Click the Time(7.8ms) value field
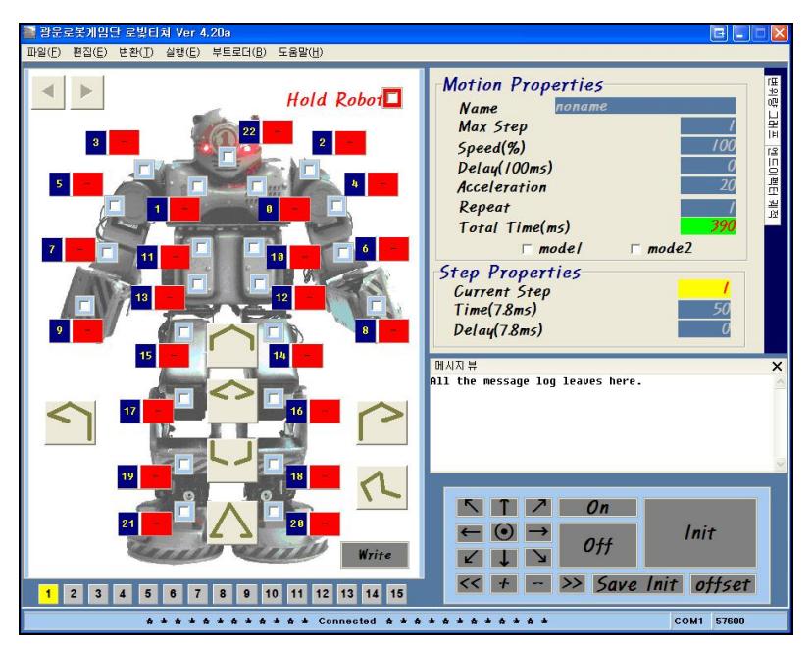812x647 pixels. click(704, 309)
